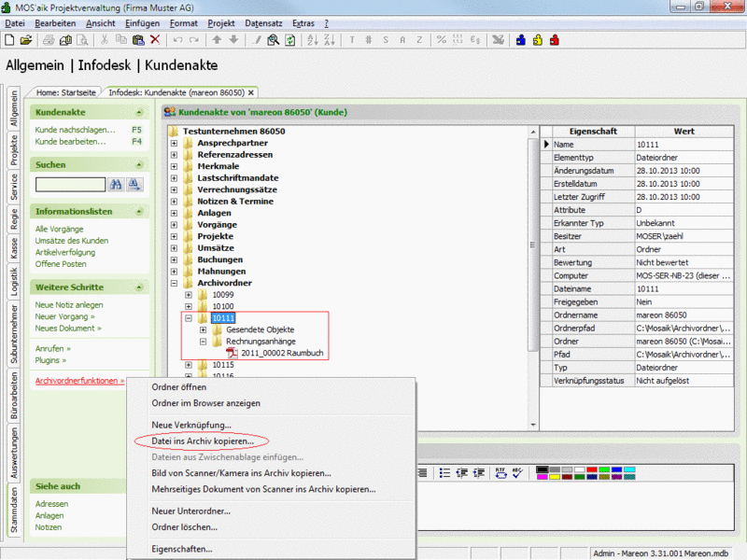Image resolution: width=747 pixels, height=560 pixels.
Task: Click the decrease indent editor icon
Action: [x=461, y=472]
